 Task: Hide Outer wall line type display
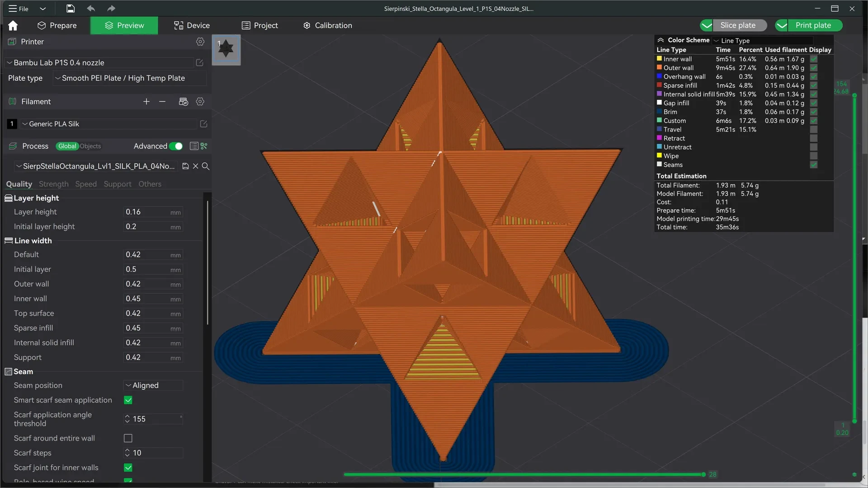click(x=813, y=68)
